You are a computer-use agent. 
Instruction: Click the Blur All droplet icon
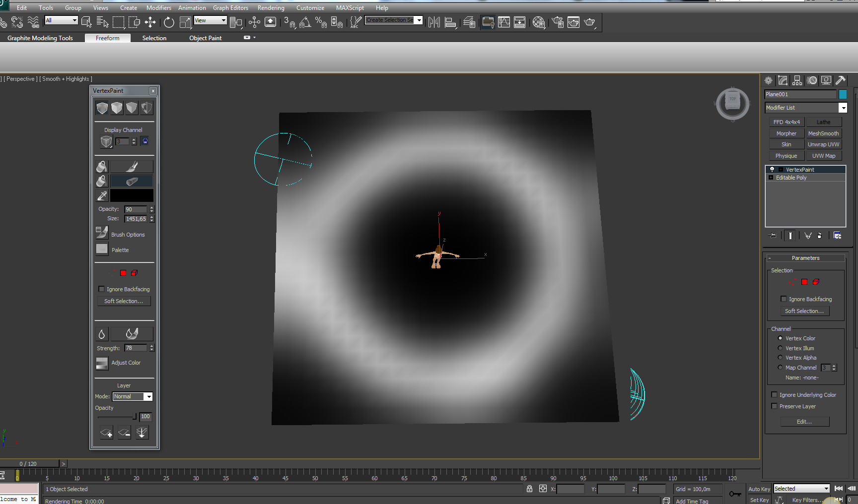coord(102,334)
